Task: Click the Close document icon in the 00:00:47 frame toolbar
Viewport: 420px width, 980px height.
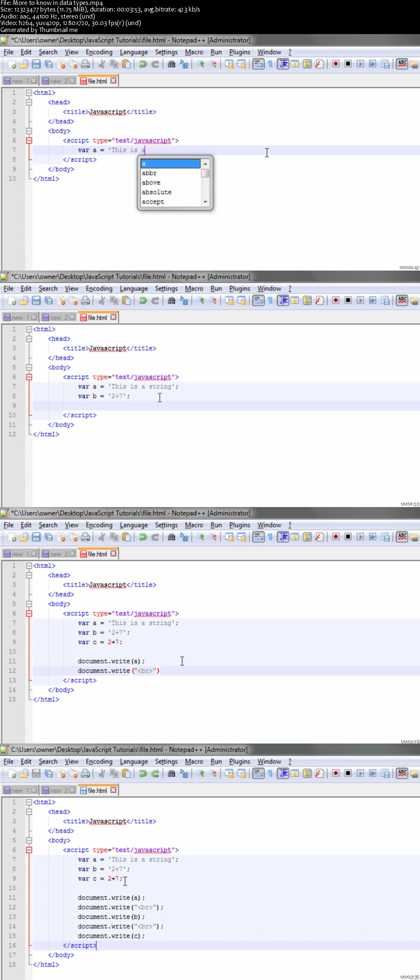Action: click(61, 64)
